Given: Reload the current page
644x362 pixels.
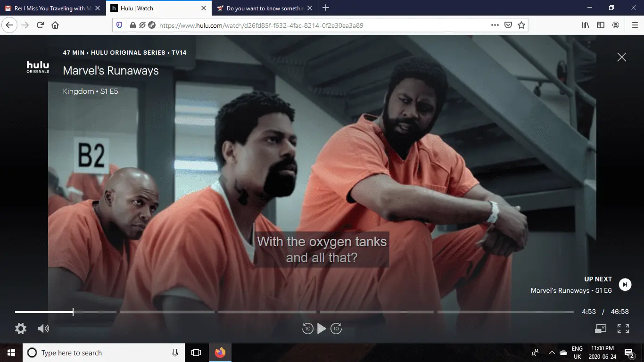Looking at the screenshot, I should click(x=40, y=25).
